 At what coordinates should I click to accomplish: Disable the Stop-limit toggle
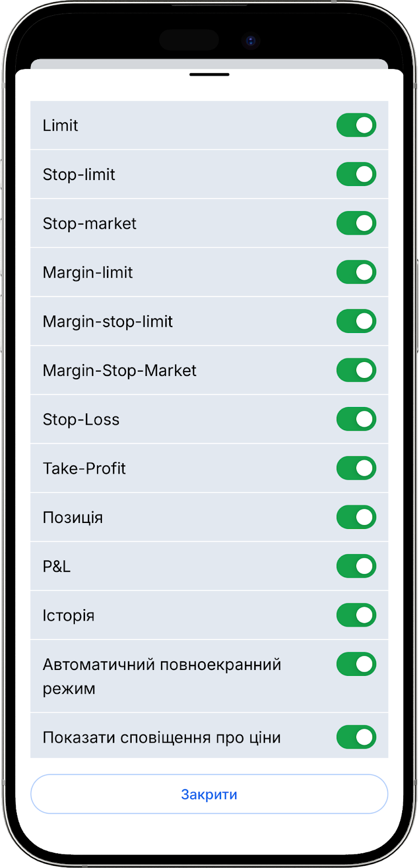pos(356,174)
